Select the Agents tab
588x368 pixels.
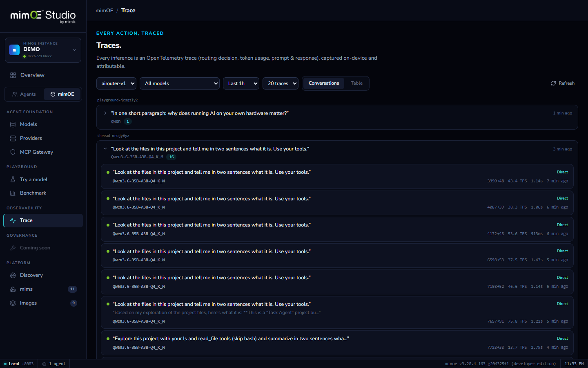point(24,94)
